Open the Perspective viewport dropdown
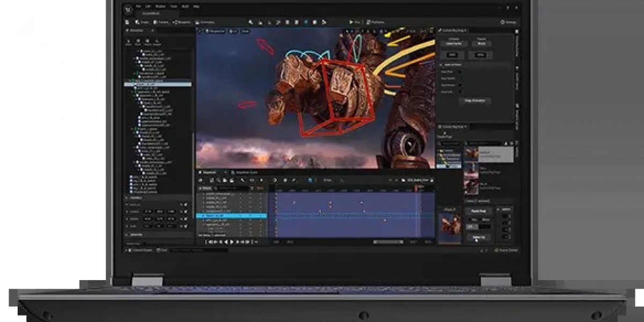Viewport: 644px width, 322px height. 216,31
